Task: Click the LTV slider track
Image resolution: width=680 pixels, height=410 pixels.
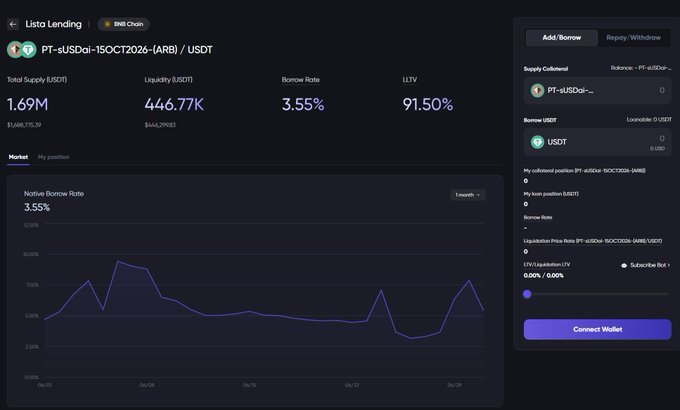Action: 597,294
